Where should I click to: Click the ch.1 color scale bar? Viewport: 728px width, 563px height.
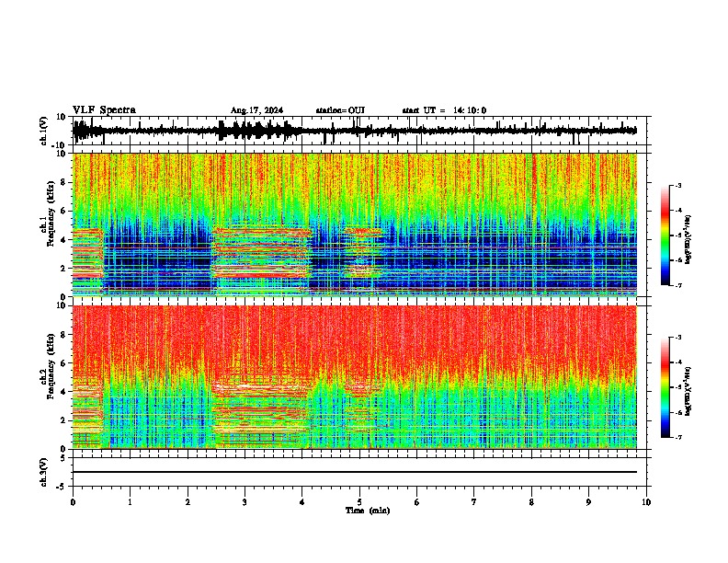tap(665, 236)
